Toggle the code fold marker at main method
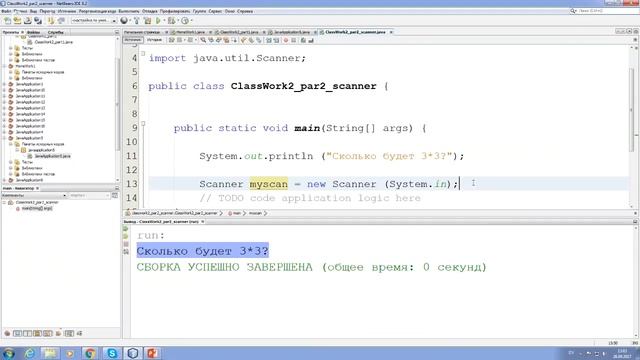 coord(143,123)
